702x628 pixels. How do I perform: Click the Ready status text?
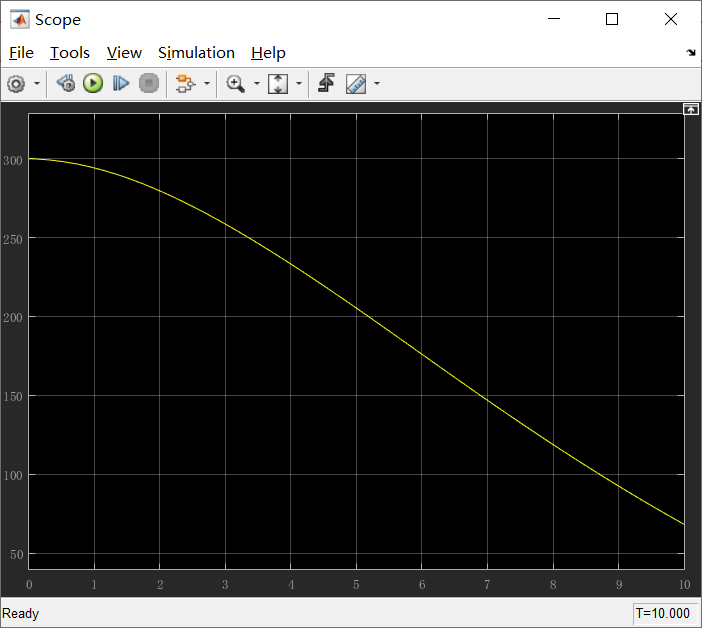[21, 614]
